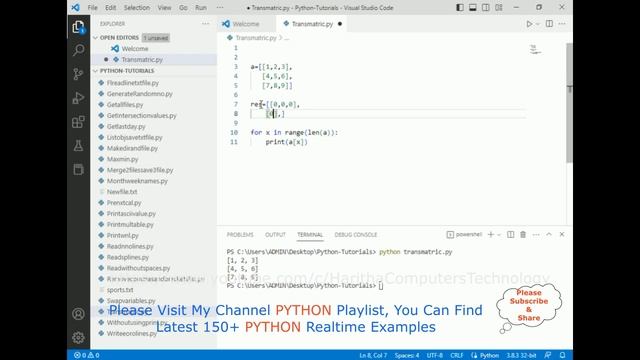640x360 pixels.
Task: Switch to the Output panel tab
Action: tap(275, 235)
